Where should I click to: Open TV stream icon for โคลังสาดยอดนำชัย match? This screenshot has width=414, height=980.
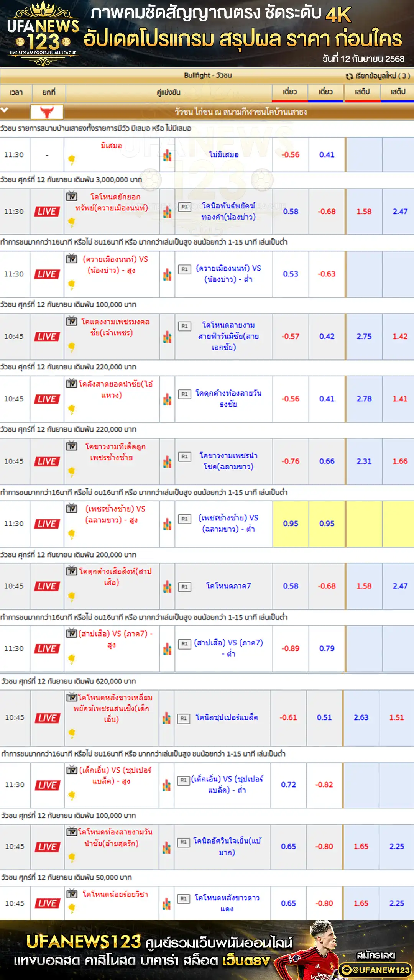[x=72, y=384]
